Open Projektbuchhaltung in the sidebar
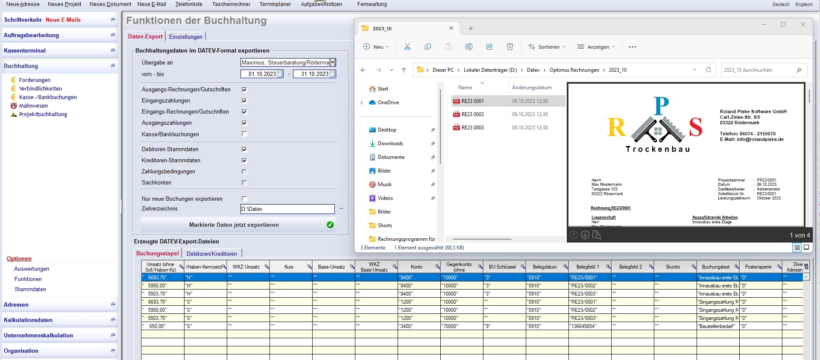 [x=43, y=114]
